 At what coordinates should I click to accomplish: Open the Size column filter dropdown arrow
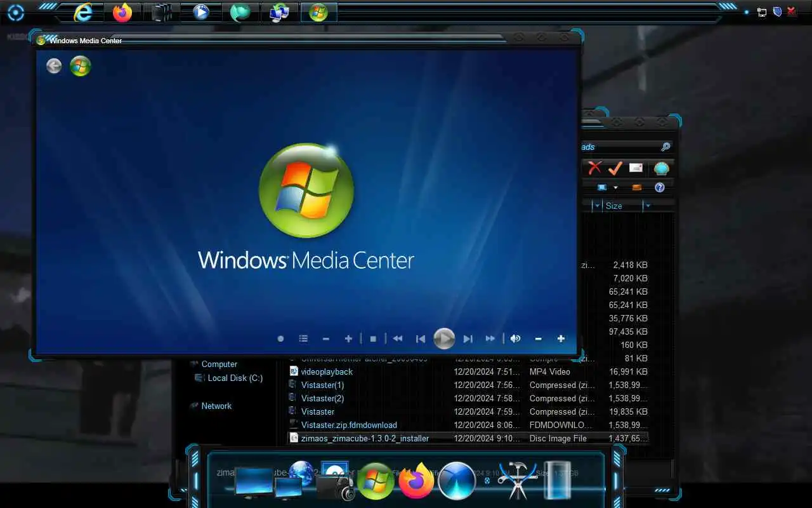tap(647, 206)
